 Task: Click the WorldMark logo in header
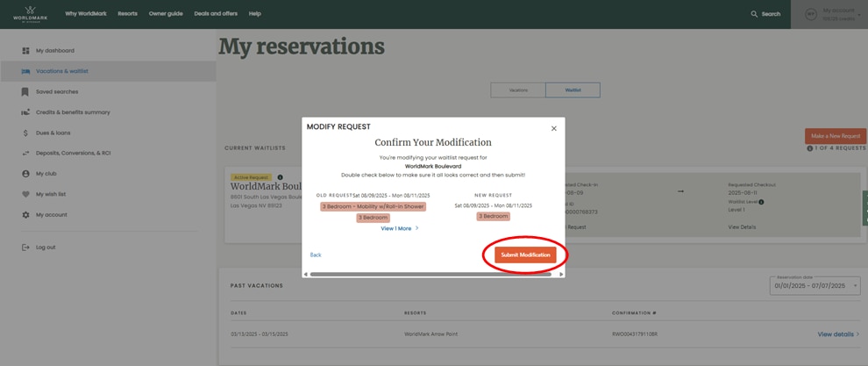click(31, 14)
